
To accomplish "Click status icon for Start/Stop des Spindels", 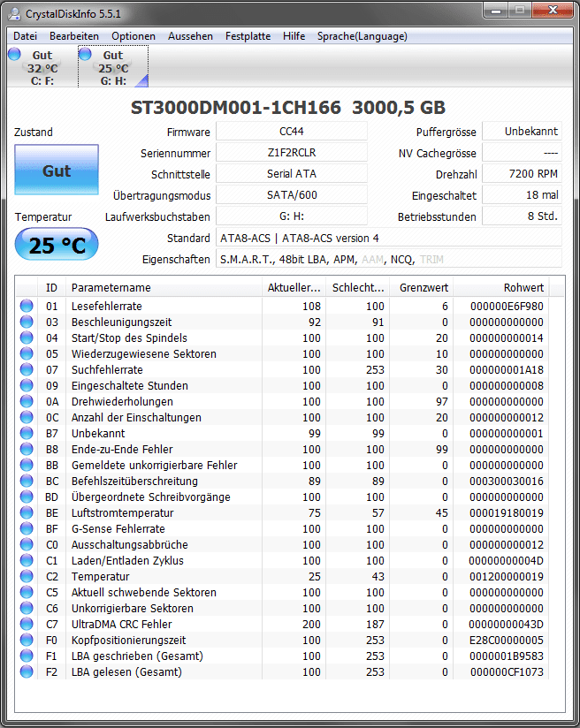I will pos(27,337).
